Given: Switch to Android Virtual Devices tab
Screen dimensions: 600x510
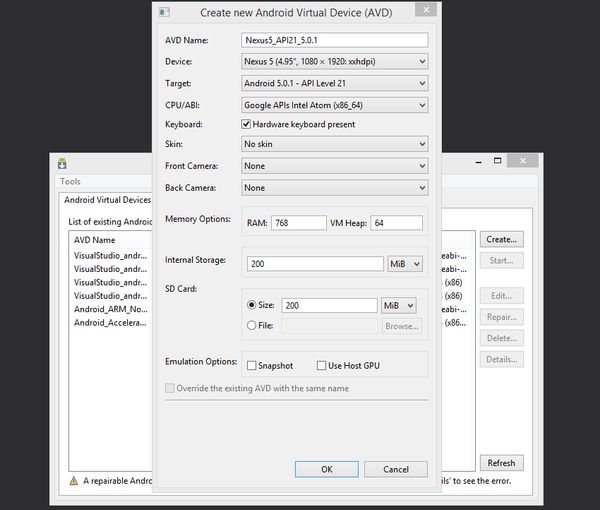Looking at the screenshot, I should (107, 200).
